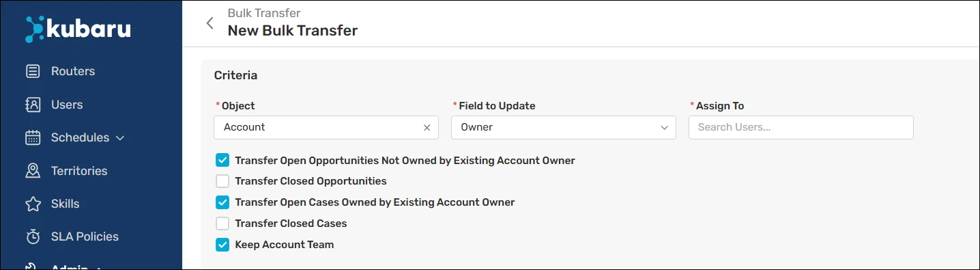Click the Bulk Transfer breadcrumb
Screen dimensions: 980x270
click(x=263, y=13)
